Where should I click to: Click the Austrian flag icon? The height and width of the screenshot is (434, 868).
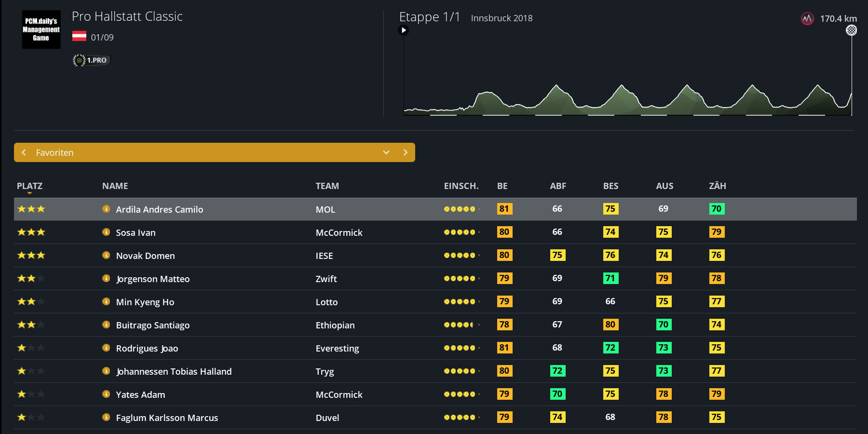pos(79,37)
